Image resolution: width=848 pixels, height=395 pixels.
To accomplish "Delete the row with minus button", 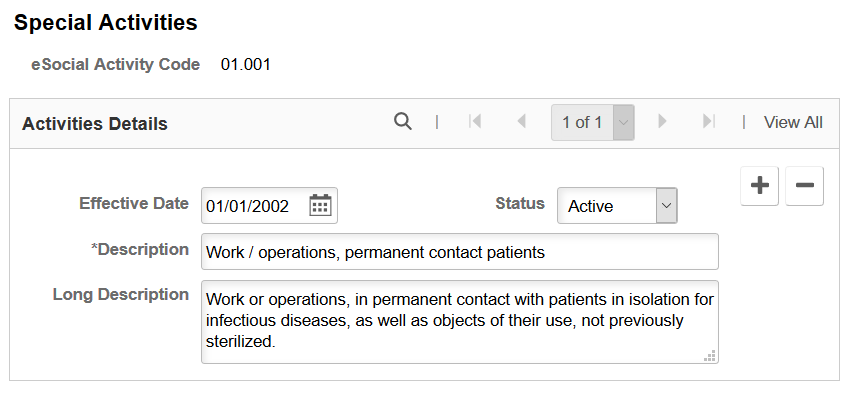I will click(804, 186).
